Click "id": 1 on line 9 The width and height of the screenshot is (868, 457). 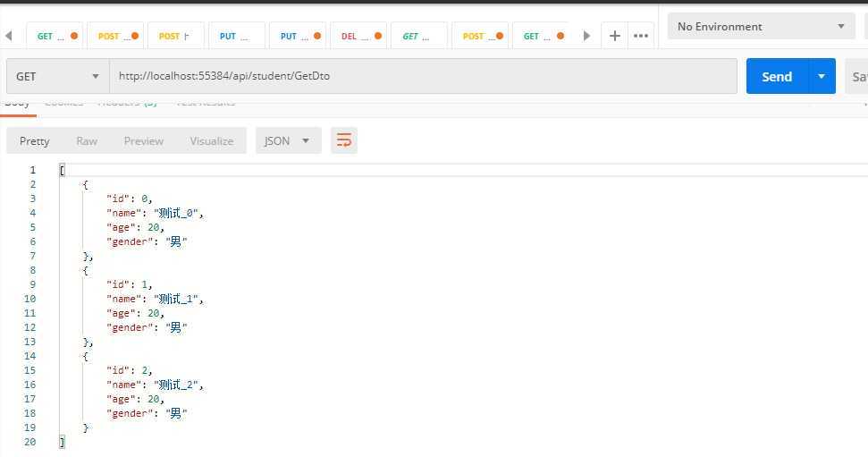click(129, 284)
